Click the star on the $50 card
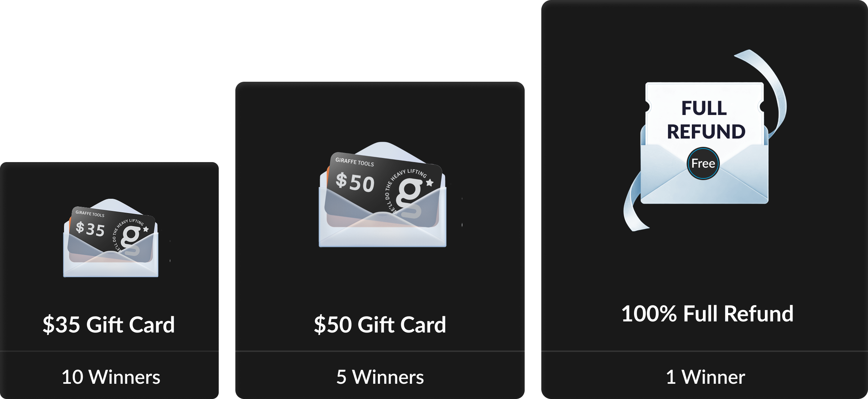 (x=430, y=182)
